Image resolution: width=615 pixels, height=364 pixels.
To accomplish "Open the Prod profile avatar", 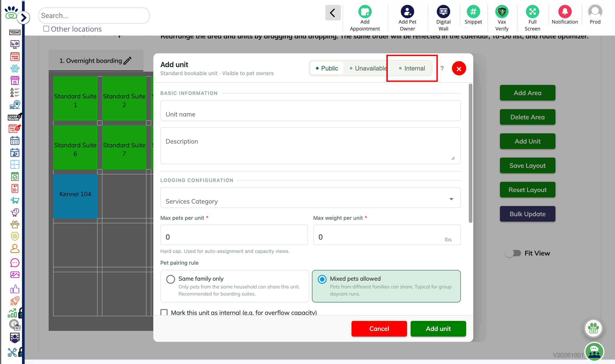I will click(595, 12).
